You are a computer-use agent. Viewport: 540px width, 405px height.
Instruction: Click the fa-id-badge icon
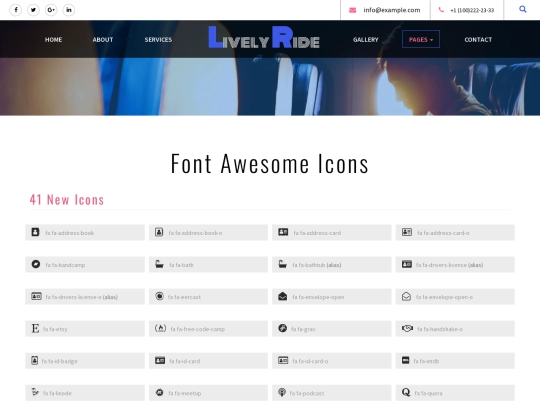[34, 360]
